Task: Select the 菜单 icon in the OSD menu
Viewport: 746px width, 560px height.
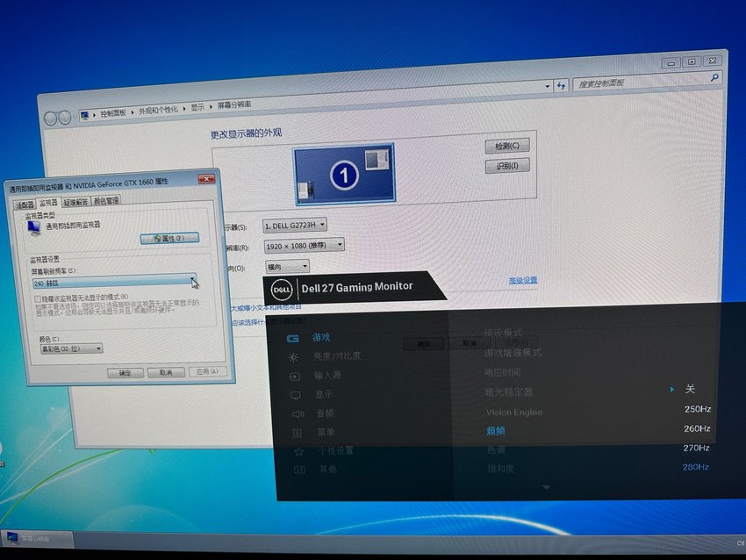Action: (297, 433)
